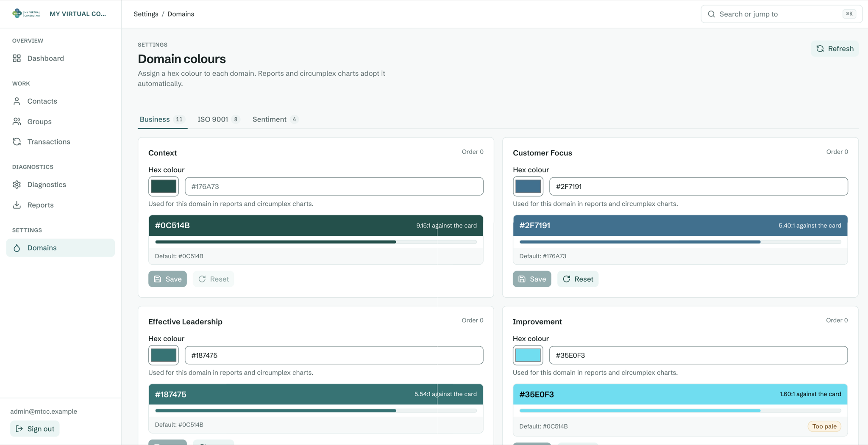The height and width of the screenshot is (445, 868).
Task: Click the Default: #176A73 text
Action: pyautogui.click(x=543, y=256)
